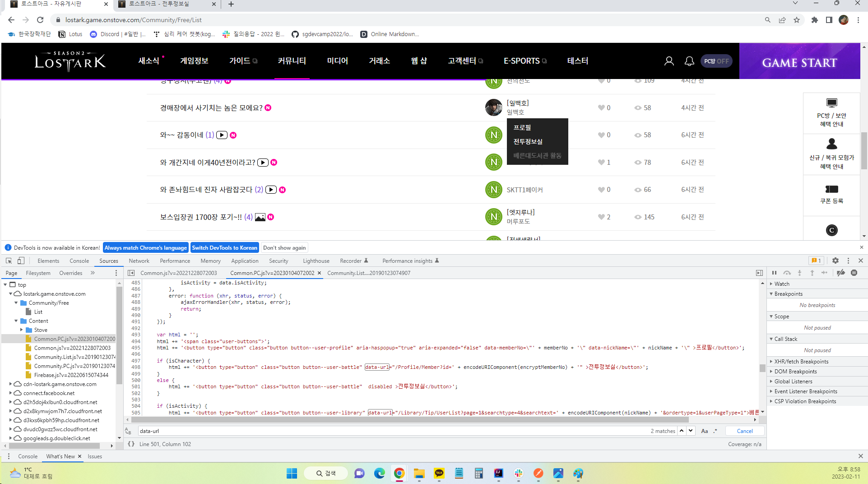Viewport: 868px width, 484px height.
Task: Open the notifications bell
Action: [689, 61]
